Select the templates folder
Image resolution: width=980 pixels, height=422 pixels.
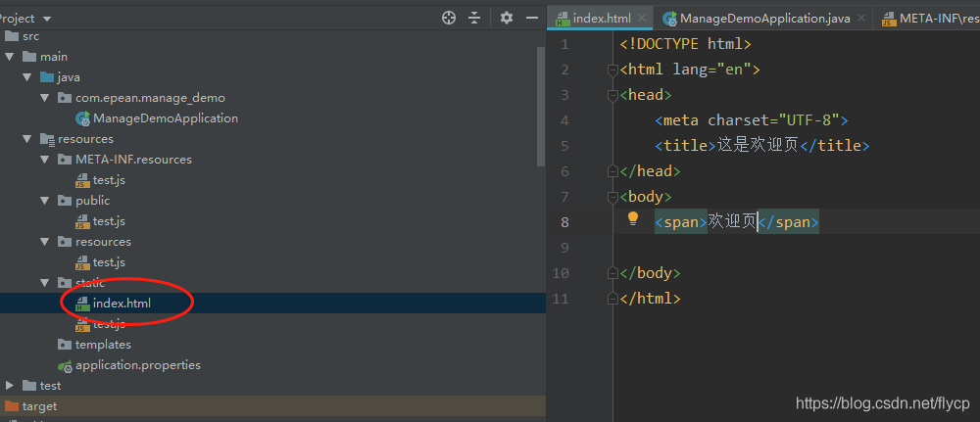pyautogui.click(x=103, y=345)
